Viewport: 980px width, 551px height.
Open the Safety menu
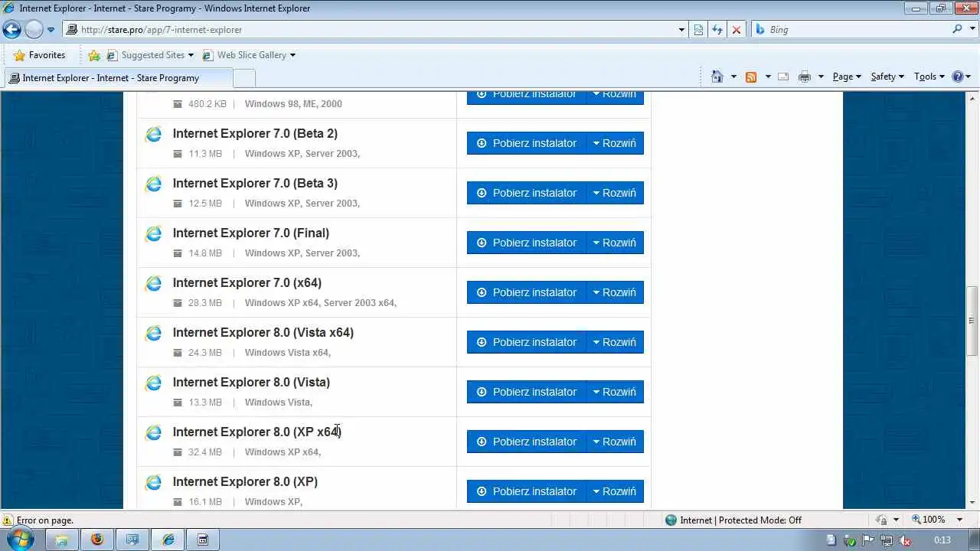tap(887, 77)
